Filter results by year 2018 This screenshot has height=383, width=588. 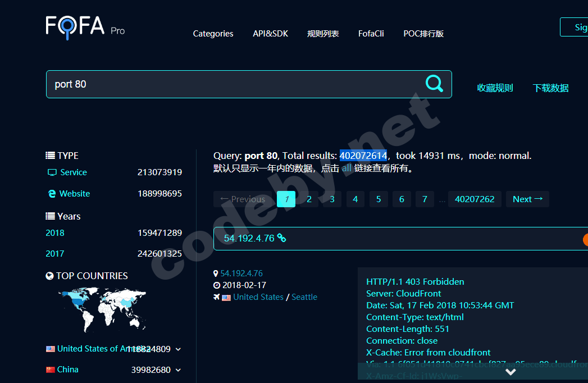[54, 233]
